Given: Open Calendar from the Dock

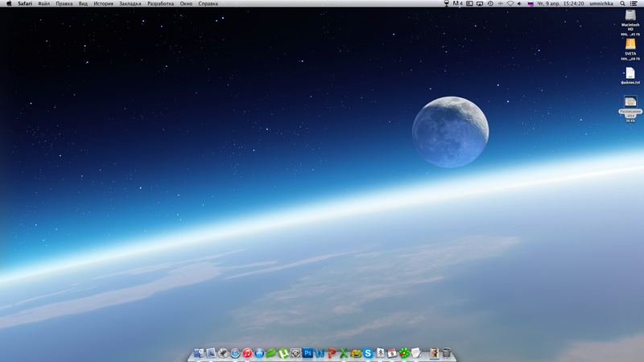Looking at the screenshot, I should coord(392,353).
